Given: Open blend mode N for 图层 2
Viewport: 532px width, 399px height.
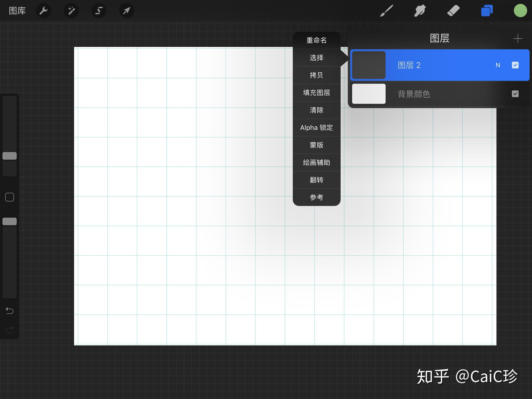Looking at the screenshot, I should coord(498,65).
